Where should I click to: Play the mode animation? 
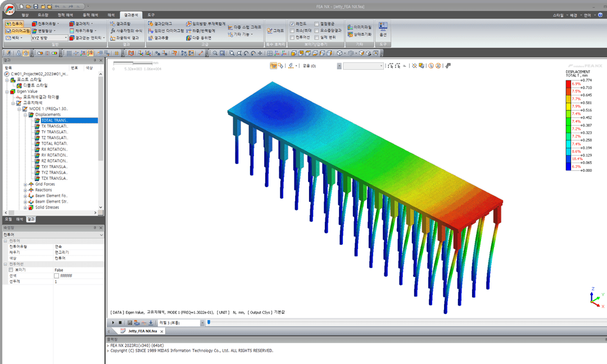point(113,322)
